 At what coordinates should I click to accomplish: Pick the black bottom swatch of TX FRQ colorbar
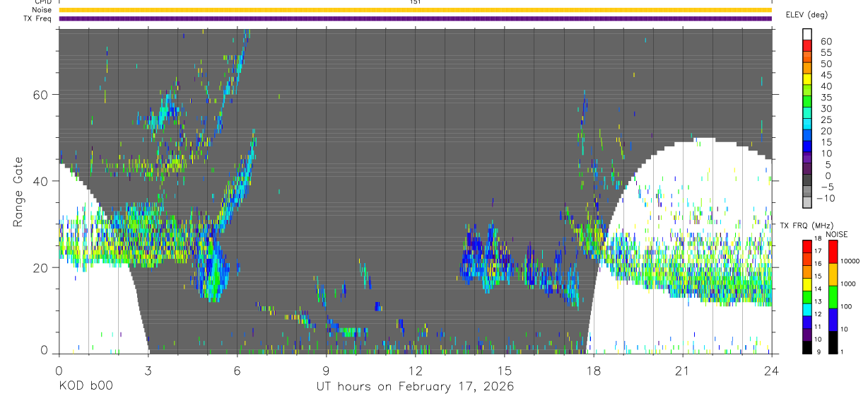point(807,347)
